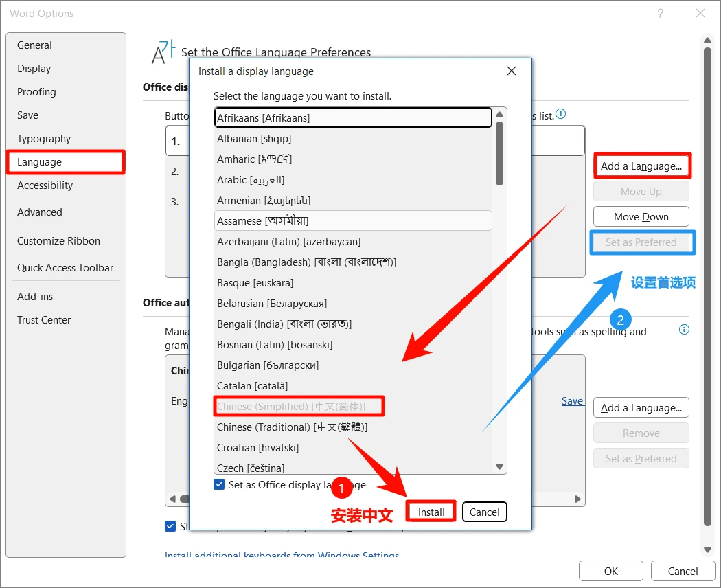Pick Bosnian (Latin) [bosanski]

[353, 345]
